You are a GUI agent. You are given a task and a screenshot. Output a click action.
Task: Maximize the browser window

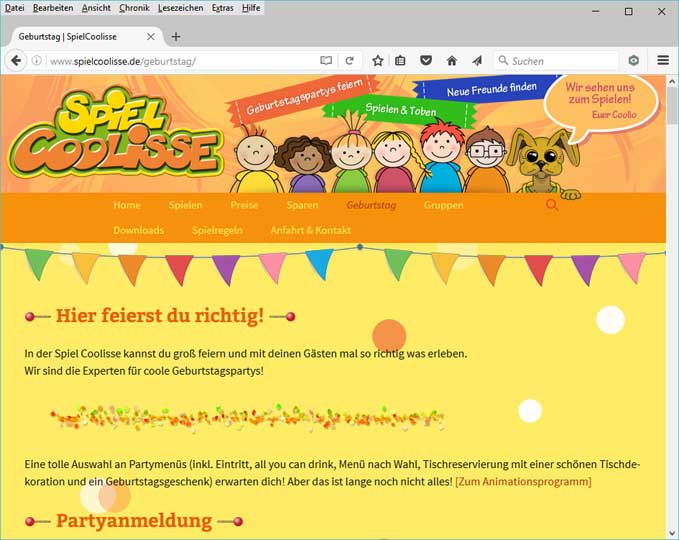[629, 12]
